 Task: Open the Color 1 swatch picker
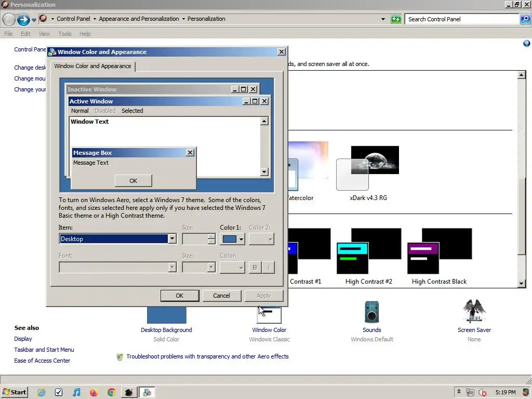[232, 239]
